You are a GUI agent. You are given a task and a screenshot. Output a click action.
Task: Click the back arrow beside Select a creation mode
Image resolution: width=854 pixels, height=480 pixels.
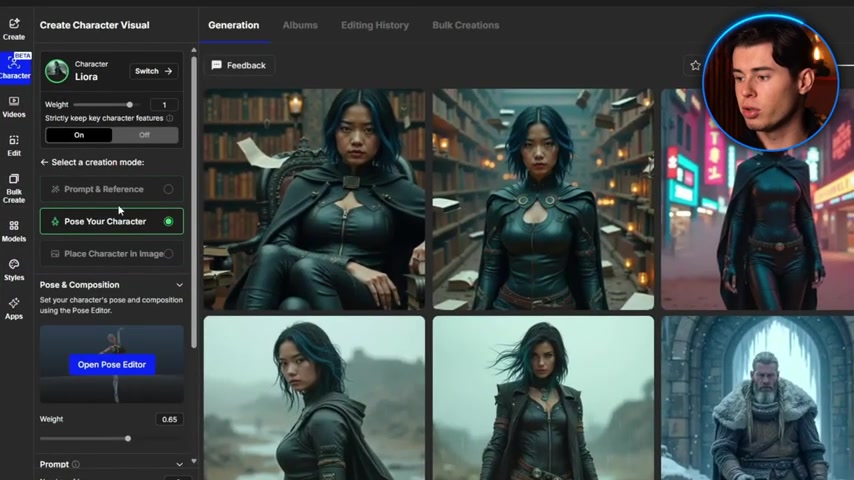44,162
